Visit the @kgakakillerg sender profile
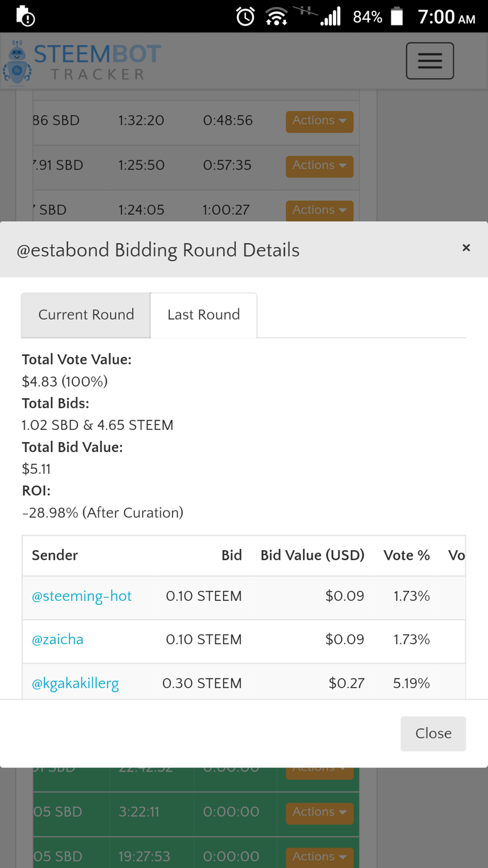This screenshot has height=868, width=488. [x=76, y=684]
